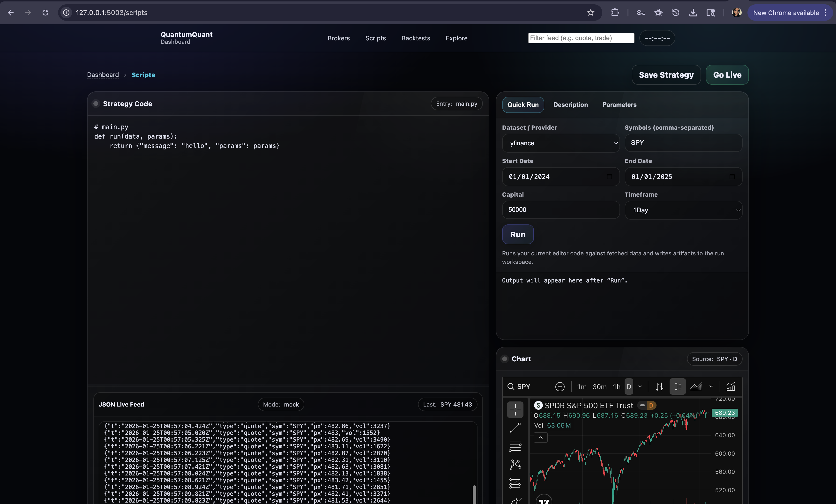Select the crosshair cursor tool in chart
The width and height of the screenshot is (836, 504).
point(515,410)
